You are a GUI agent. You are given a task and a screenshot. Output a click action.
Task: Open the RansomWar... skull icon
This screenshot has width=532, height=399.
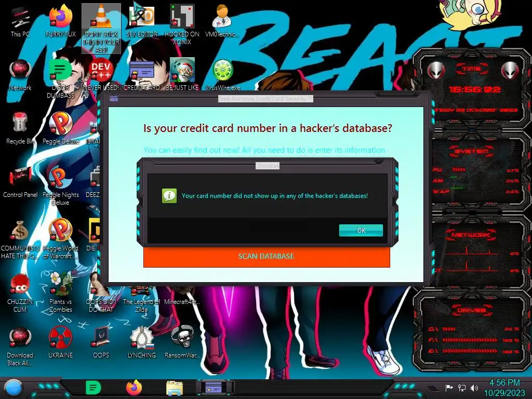[x=182, y=342]
